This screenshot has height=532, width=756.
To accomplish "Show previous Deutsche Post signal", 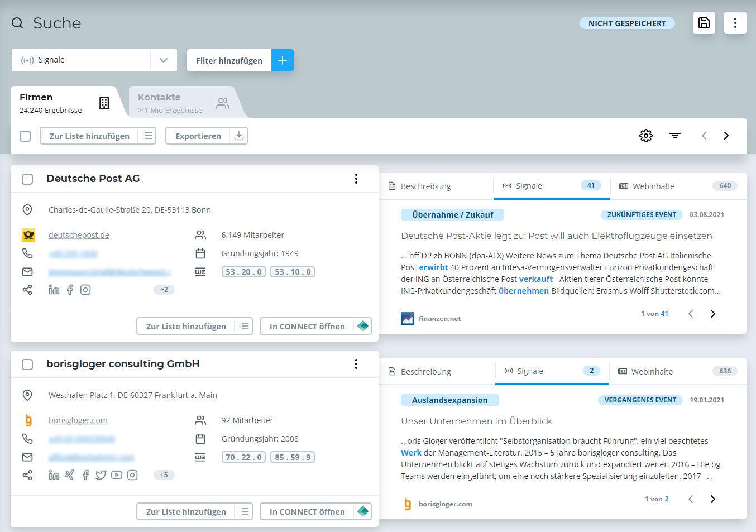I will [x=691, y=314].
